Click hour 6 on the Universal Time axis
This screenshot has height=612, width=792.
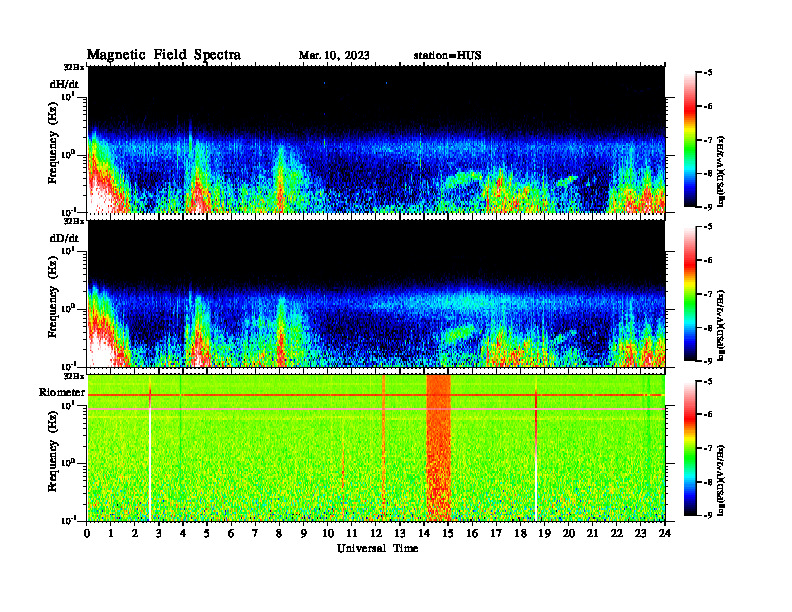click(231, 534)
